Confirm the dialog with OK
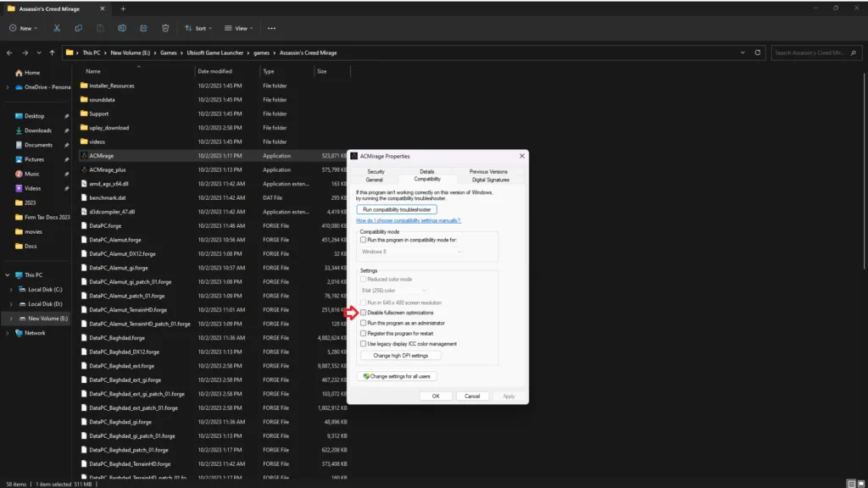 point(436,396)
